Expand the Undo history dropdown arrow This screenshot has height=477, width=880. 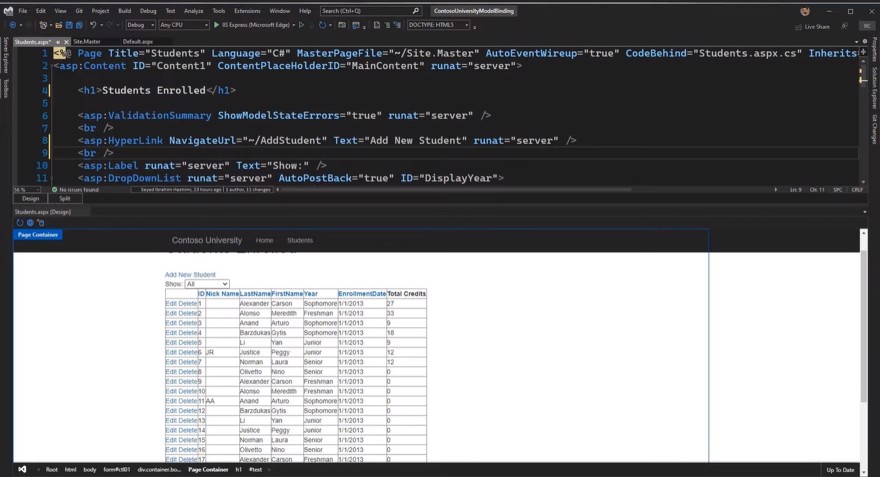pos(101,25)
